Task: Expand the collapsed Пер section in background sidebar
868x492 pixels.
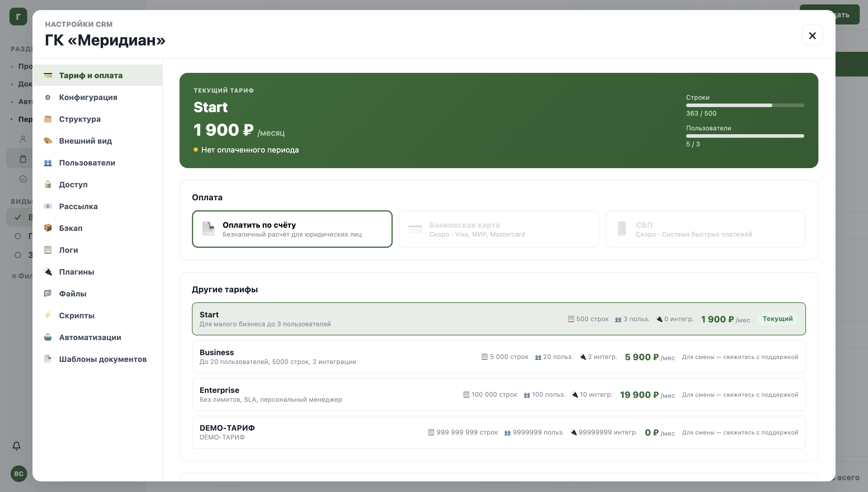Action: click(11, 119)
